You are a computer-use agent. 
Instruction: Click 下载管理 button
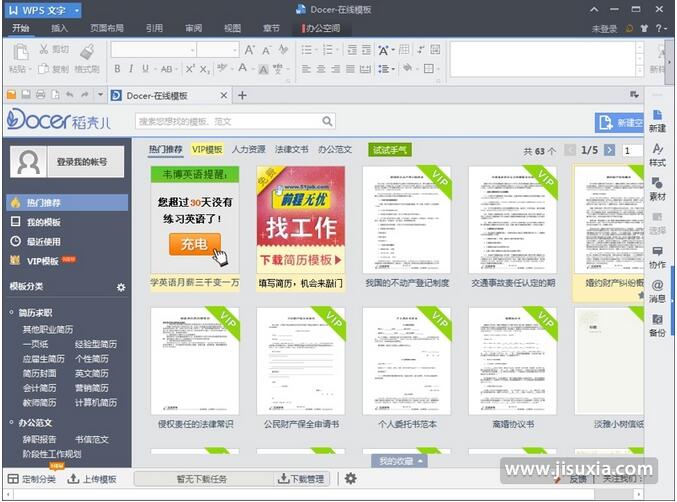[x=301, y=479]
